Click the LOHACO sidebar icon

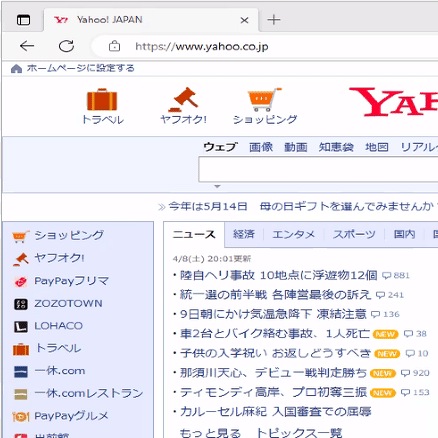click(21, 327)
